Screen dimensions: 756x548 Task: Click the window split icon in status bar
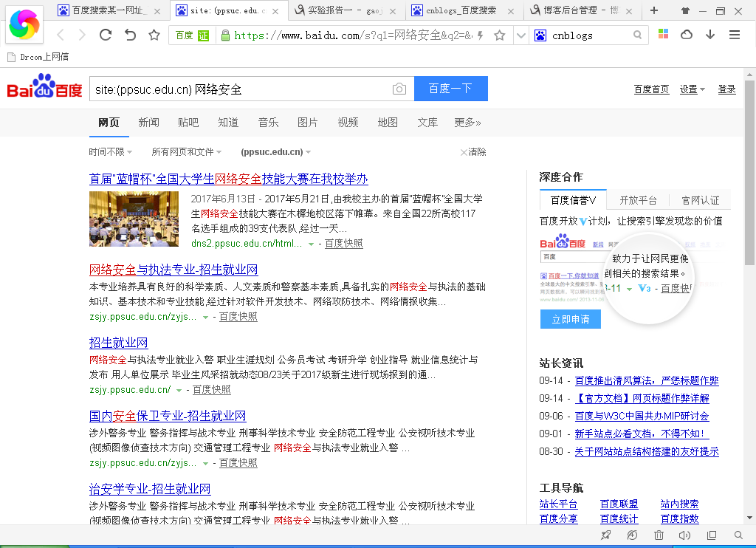pos(712,535)
